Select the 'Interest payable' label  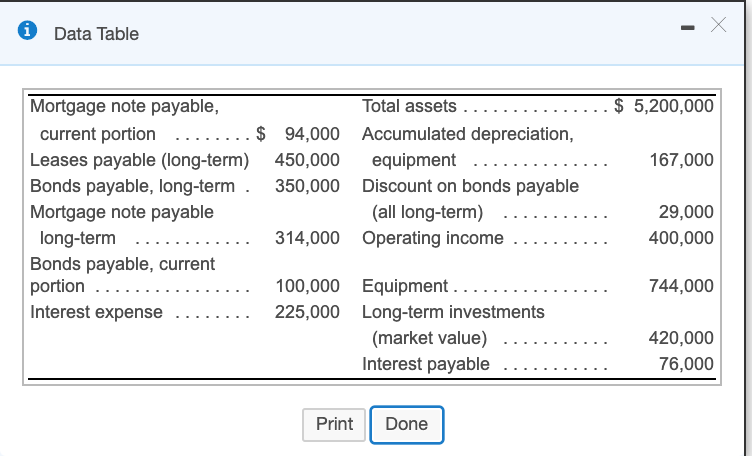(426, 364)
